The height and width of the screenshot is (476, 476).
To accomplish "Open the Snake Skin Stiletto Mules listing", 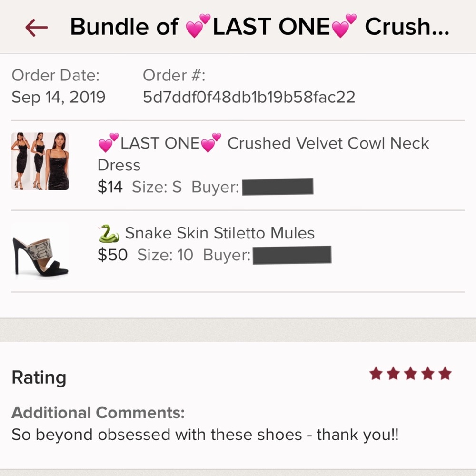I will click(x=219, y=233).
